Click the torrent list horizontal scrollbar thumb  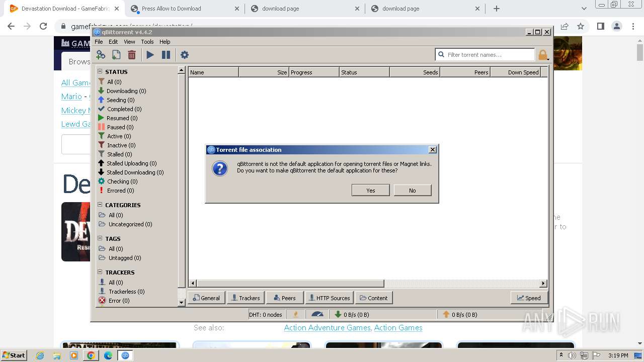(x=290, y=284)
